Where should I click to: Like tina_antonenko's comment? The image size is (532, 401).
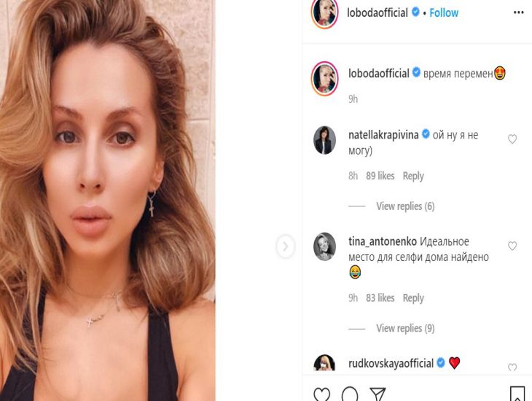(512, 246)
